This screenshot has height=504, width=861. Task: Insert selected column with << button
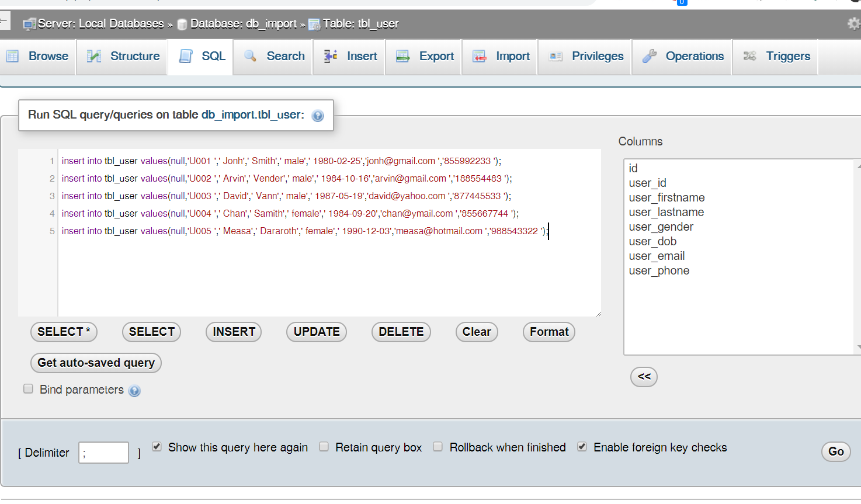coord(644,377)
